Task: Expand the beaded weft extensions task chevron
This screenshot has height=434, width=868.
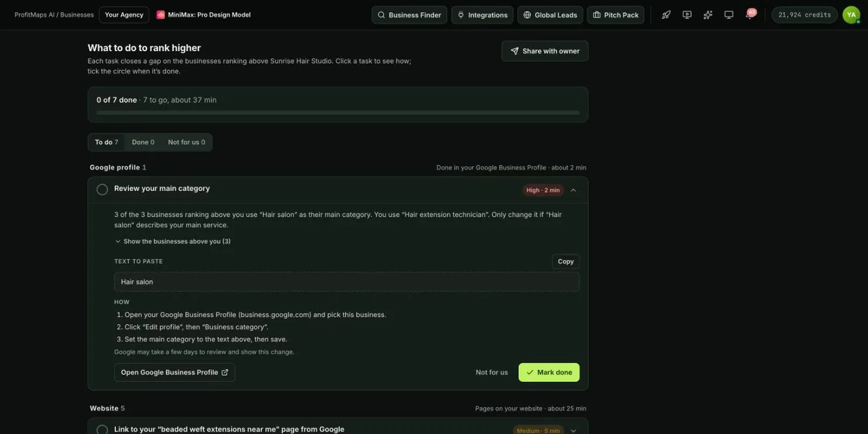Action: 574,430
